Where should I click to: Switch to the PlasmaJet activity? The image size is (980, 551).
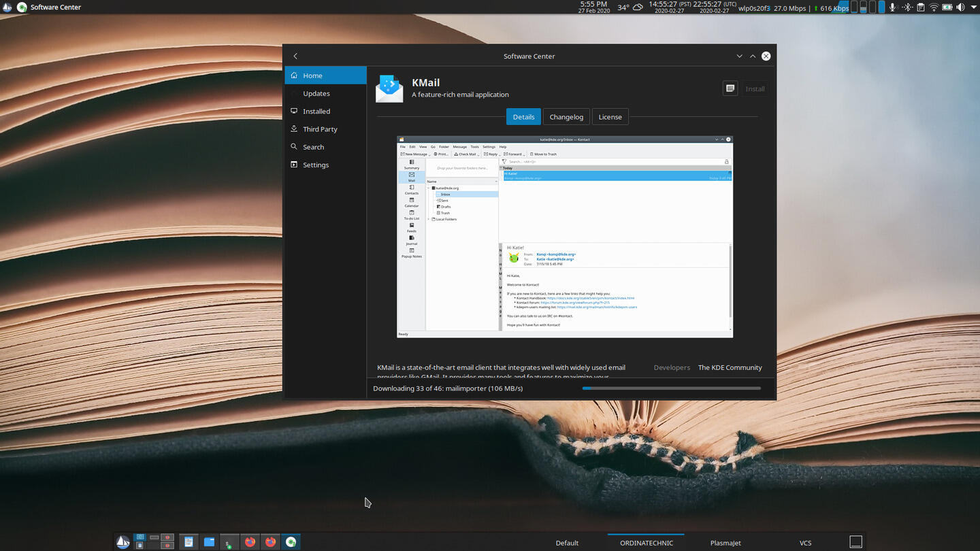point(725,543)
